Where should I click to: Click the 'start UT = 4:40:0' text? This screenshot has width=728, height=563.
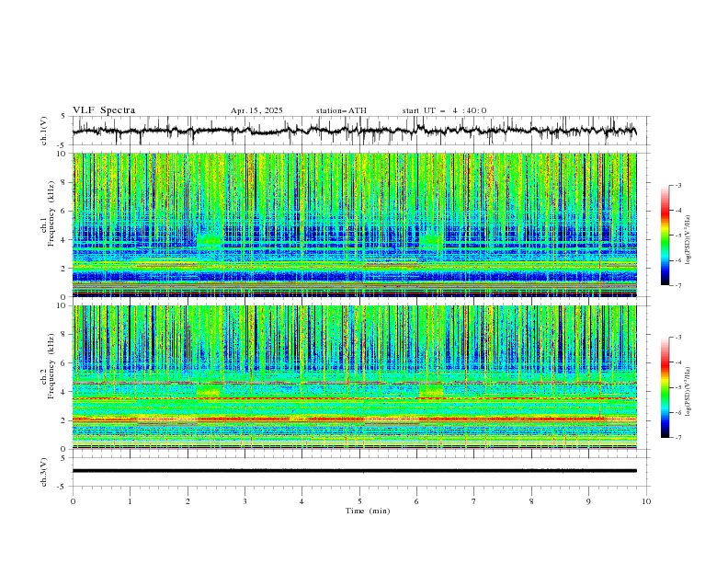pos(444,110)
